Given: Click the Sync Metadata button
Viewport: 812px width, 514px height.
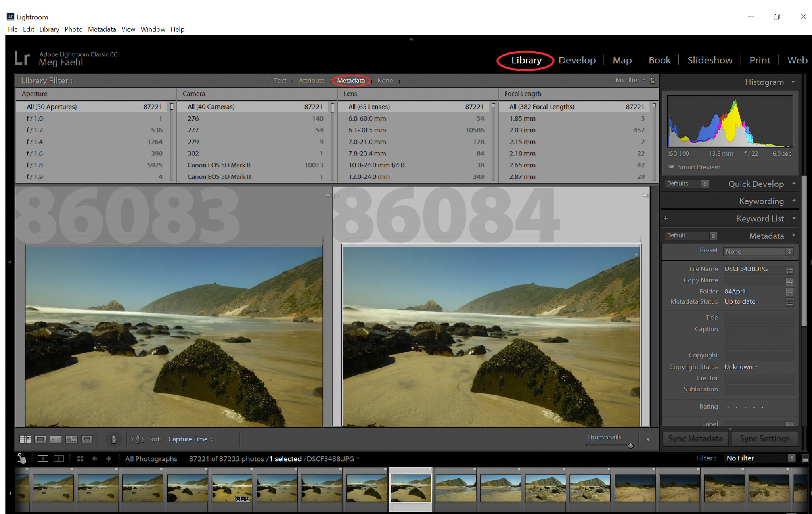Looking at the screenshot, I should [x=695, y=439].
